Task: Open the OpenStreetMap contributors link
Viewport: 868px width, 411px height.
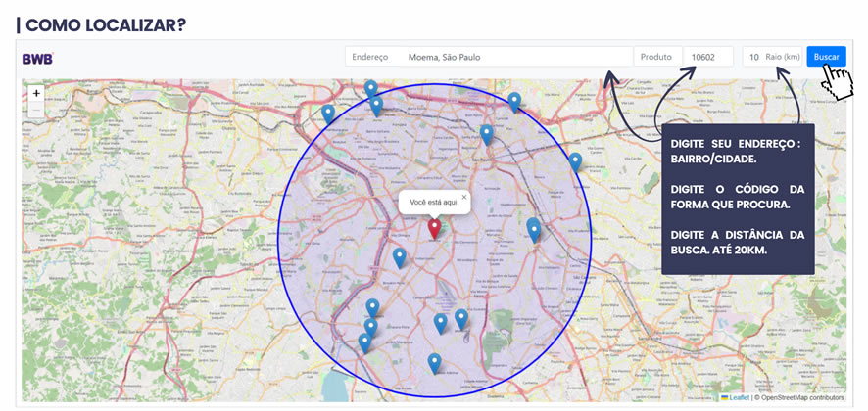Action: coord(800,397)
